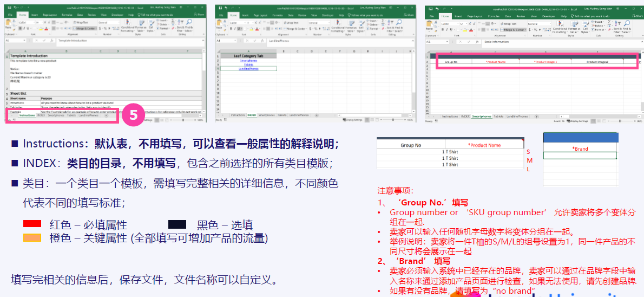Open Sort & Filter in right Excel window
644x297 pixels.
pyautogui.click(x=617, y=27)
